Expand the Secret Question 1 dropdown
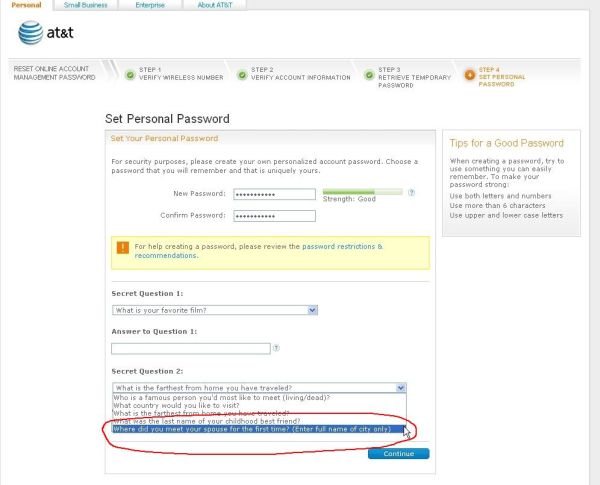 pyautogui.click(x=313, y=310)
